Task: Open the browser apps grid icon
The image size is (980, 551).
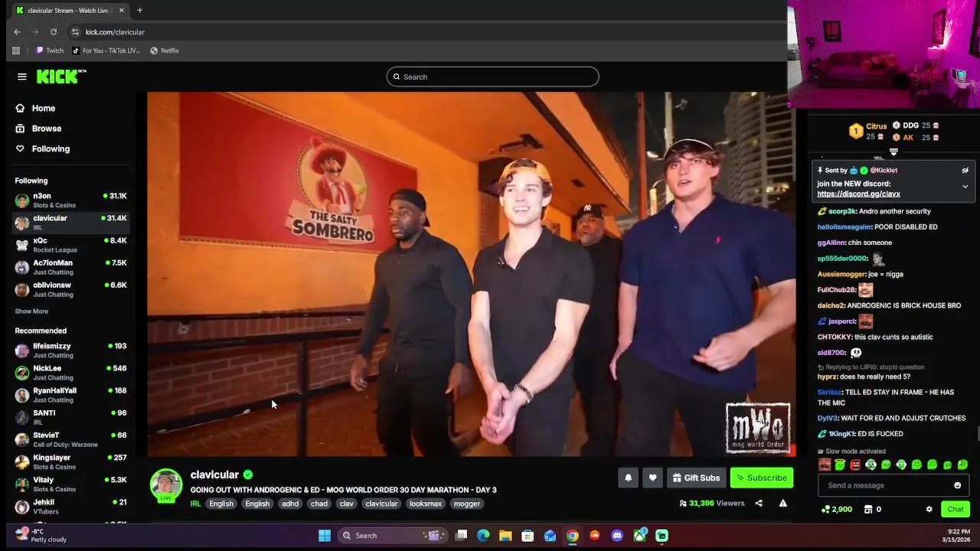Action: (16, 51)
